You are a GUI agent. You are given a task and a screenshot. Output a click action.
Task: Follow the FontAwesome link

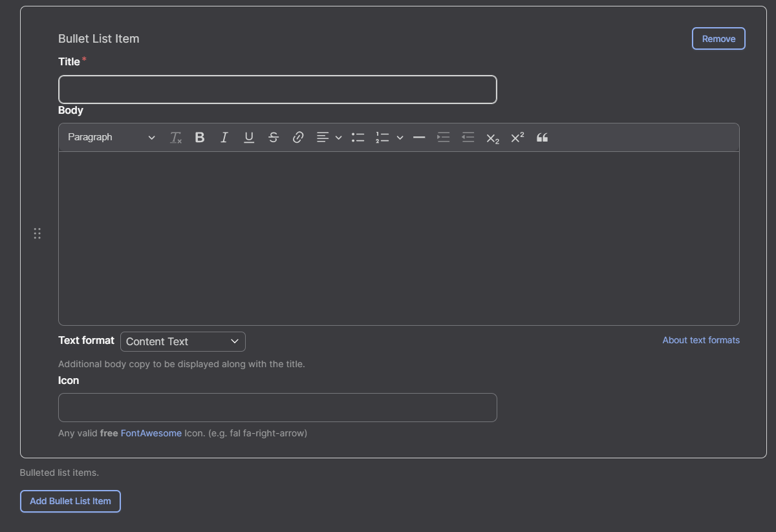[x=151, y=433]
